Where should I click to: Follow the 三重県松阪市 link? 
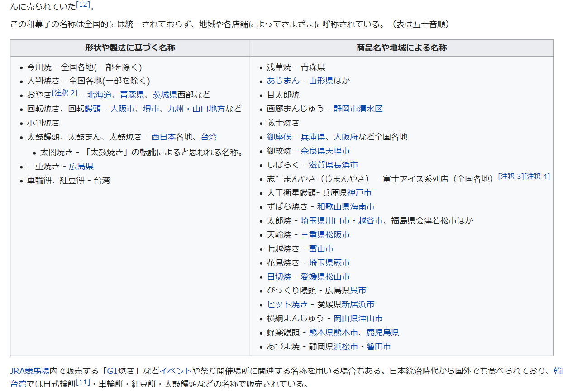pyautogui.click(x=325, y=235)
